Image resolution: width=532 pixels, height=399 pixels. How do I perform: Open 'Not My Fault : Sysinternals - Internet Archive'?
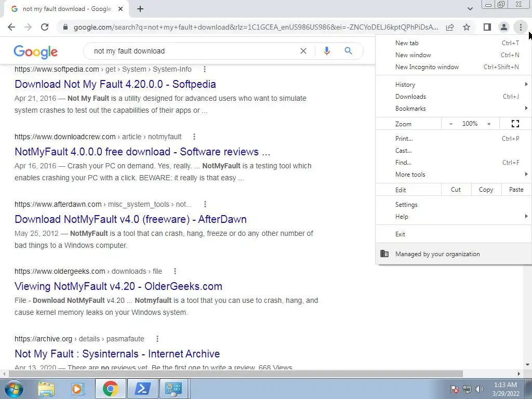[x=117, y=354]
